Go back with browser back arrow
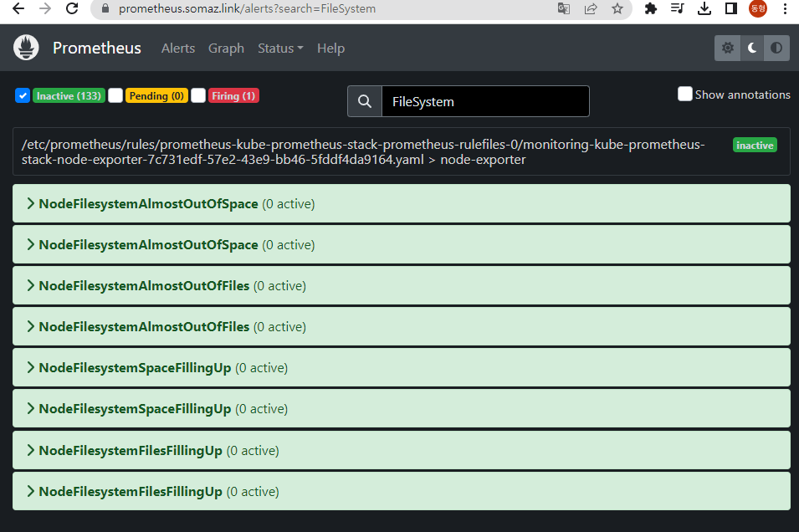 18,8
